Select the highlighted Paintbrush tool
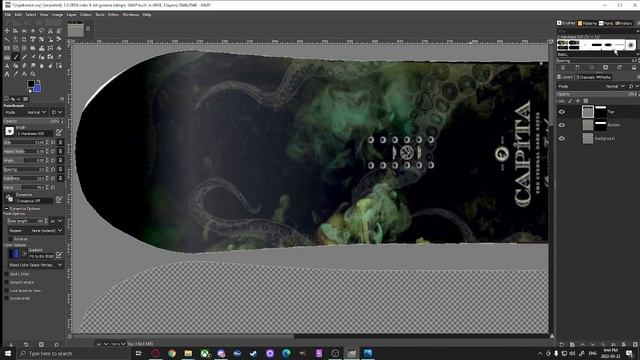 pyautogui.click(x=16, y=57)
